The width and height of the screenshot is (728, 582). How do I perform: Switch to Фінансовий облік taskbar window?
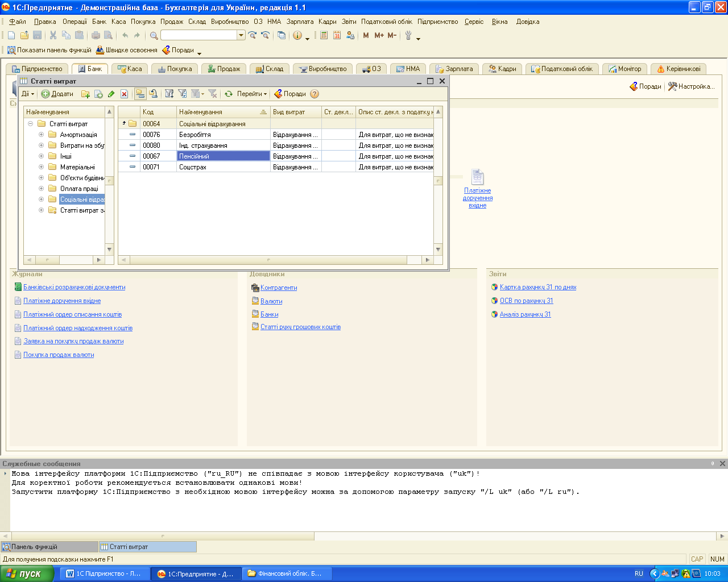pyautogui.click(x=287, y=573)
